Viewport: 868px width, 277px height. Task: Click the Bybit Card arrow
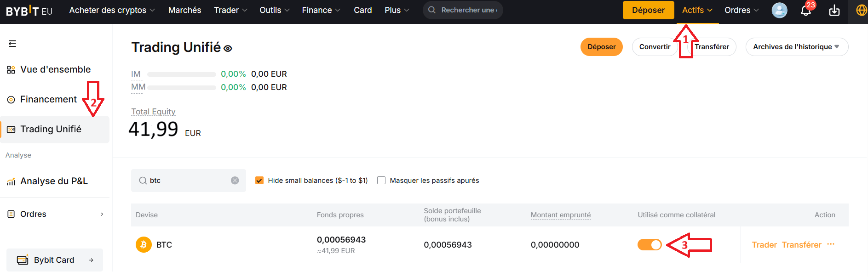pyautogui.click(x=91, y=260)
